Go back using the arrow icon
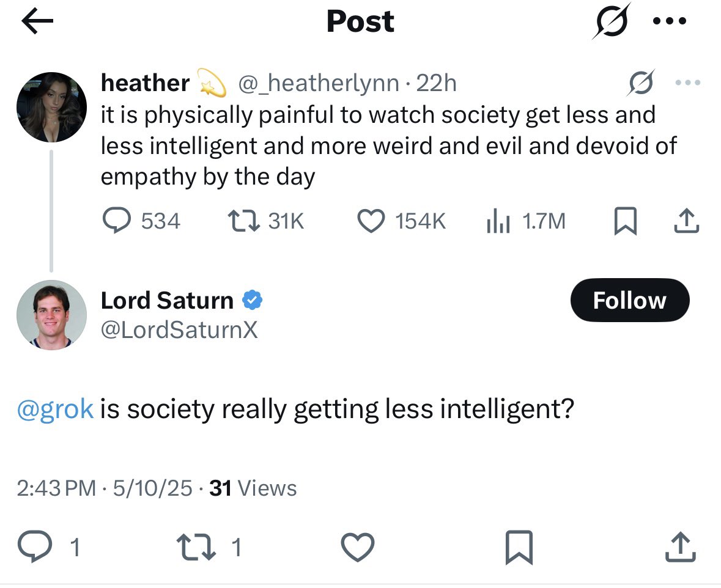The height and width of the screenshot is (588, 721). pos(37,22)
